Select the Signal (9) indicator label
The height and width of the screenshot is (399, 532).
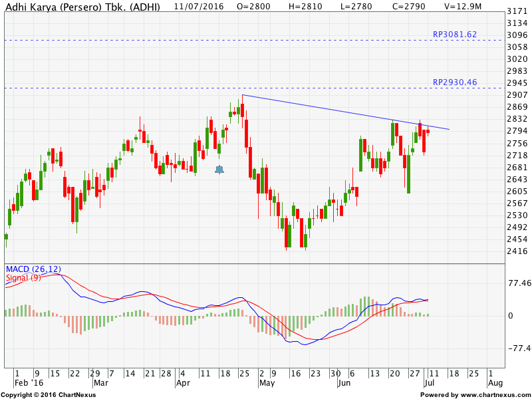pyautogui.click(x=23, y=277)
